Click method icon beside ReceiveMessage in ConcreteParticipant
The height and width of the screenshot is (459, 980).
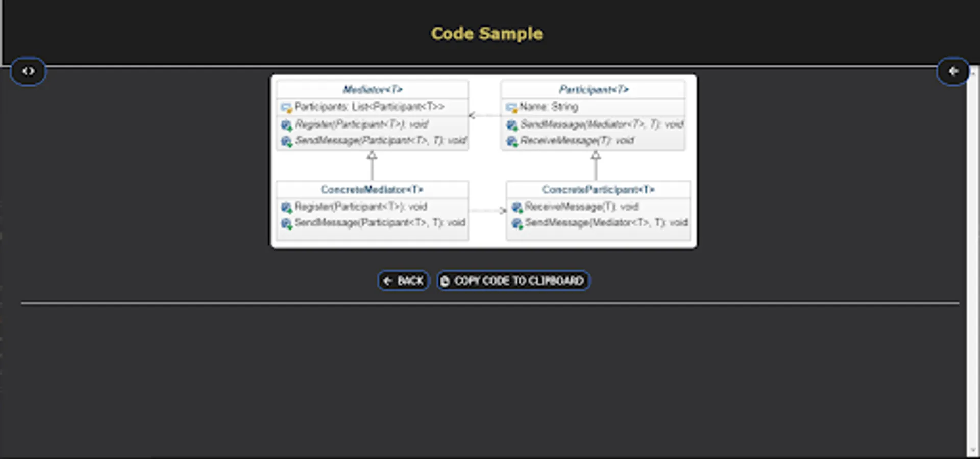[x=517, y=207]
